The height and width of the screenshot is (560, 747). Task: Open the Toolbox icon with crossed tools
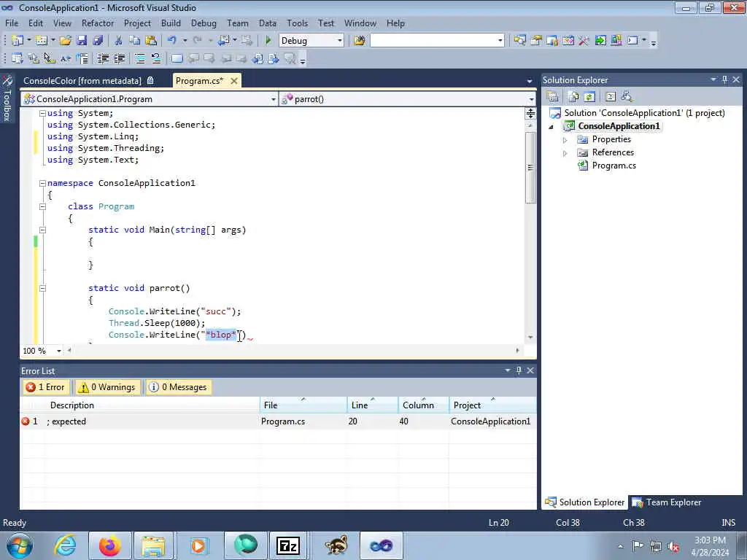[584, 41]
